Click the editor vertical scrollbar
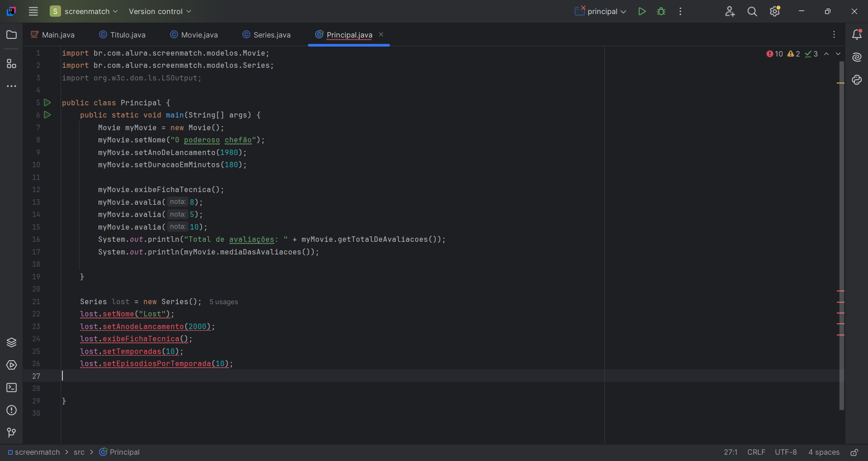 click(842, 235)
